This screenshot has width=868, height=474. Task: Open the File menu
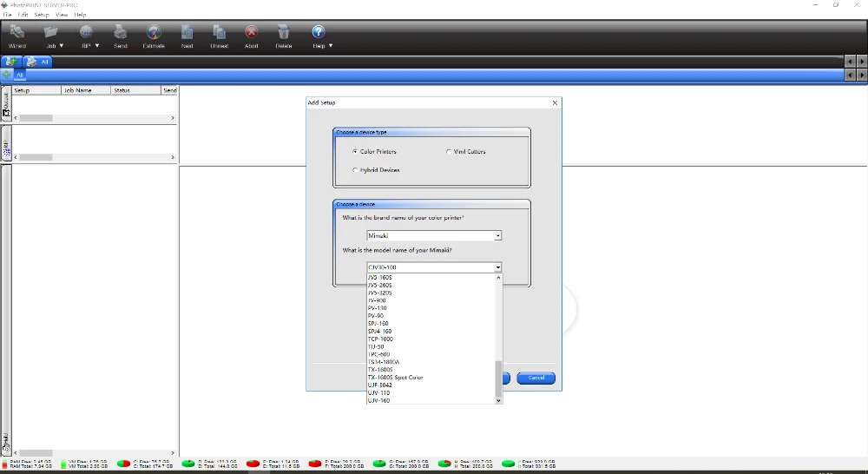point(8,15)
